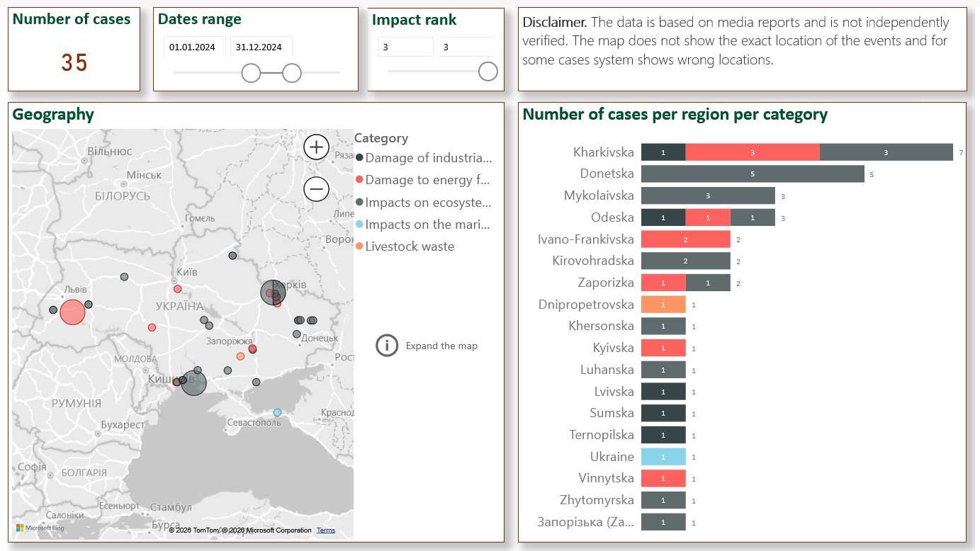
Task: Open the start date field 01.01.2024
Action: (194, 47)
